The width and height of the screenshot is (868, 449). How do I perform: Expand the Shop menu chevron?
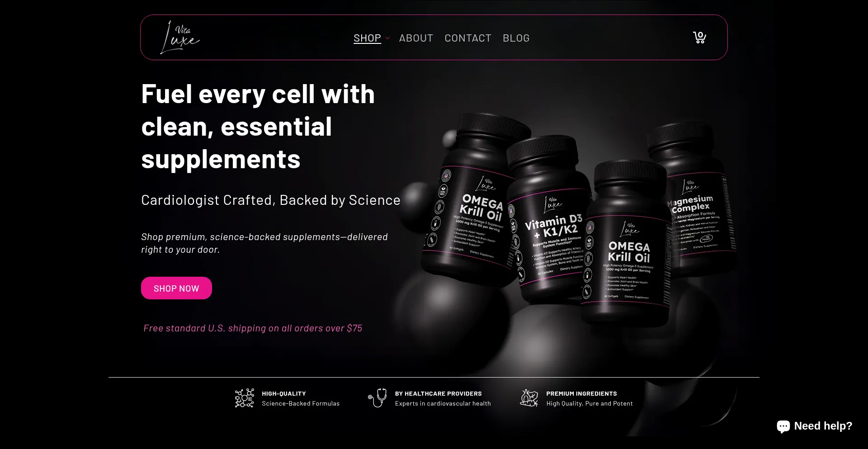point(387,38)
